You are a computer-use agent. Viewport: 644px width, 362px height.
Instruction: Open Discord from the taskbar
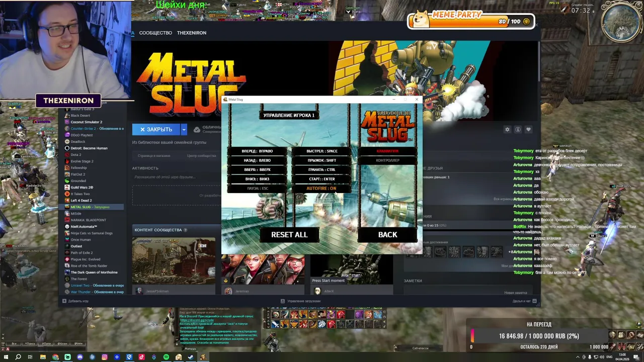coord(80,357)
